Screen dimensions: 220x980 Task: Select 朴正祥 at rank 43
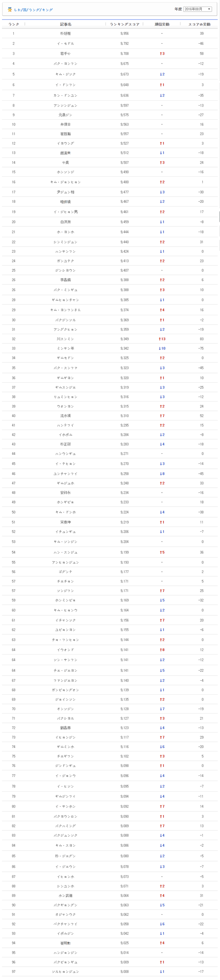point(65,444)
